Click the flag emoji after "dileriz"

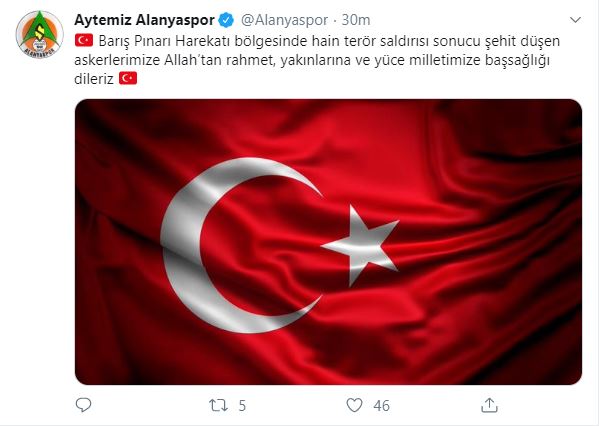[x=128, y=79]
